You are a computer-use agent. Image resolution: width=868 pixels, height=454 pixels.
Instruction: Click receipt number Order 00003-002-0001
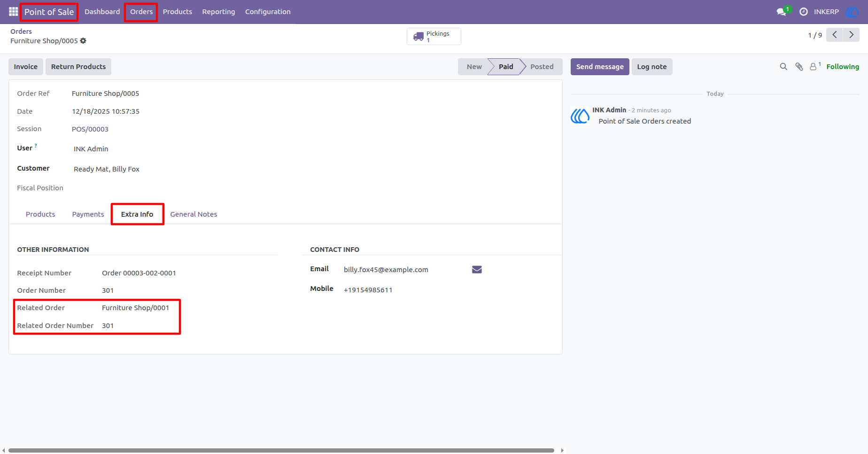(139, 273)
